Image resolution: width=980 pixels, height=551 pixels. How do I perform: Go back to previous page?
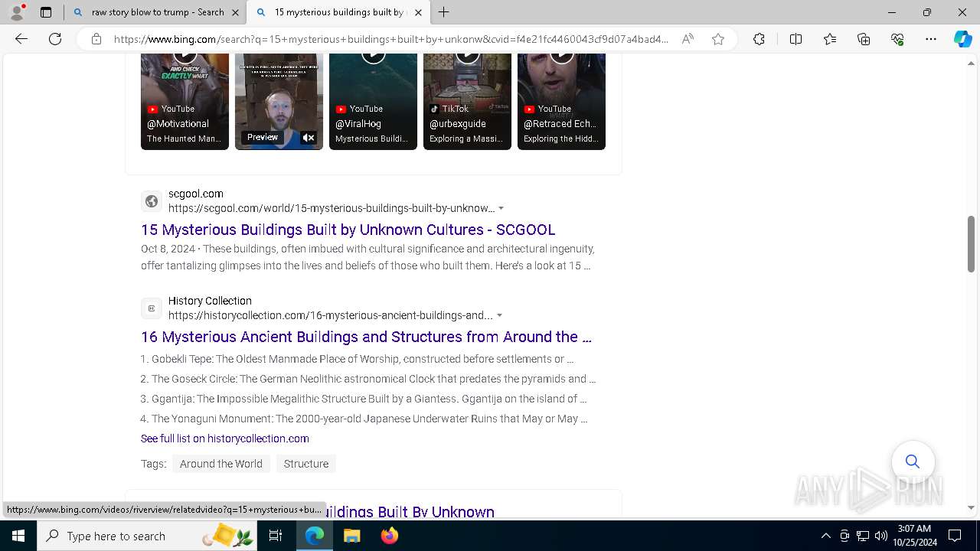(x=21, y=39)
